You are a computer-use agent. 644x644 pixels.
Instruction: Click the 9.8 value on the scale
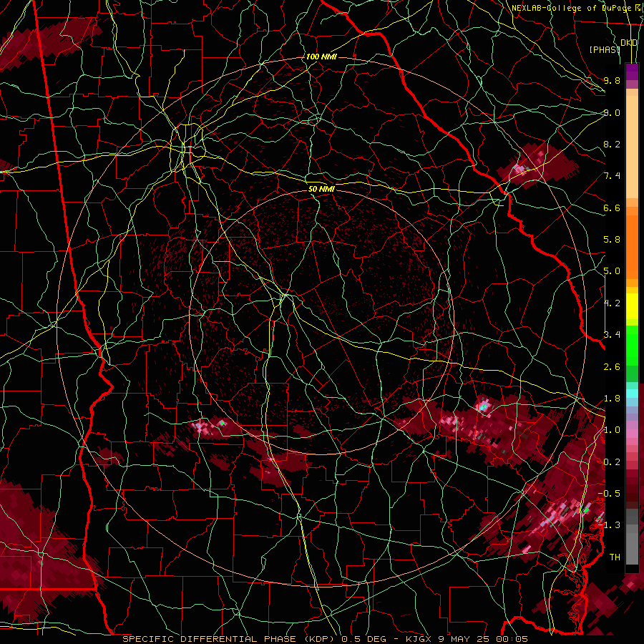tap(612, 80)
